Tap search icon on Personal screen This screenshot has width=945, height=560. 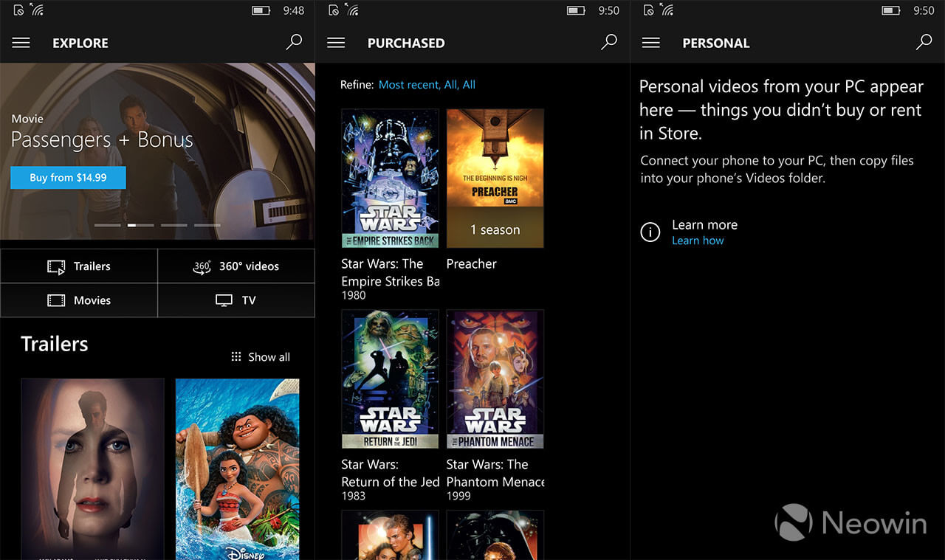pos(924,42)
